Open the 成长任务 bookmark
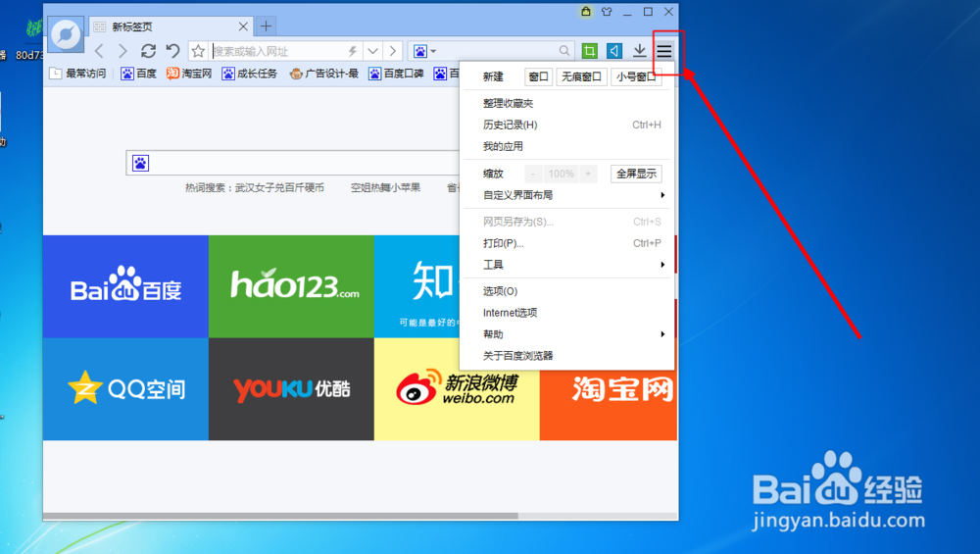The width and height of the screenshot is (980, 554). click(249, 74)
